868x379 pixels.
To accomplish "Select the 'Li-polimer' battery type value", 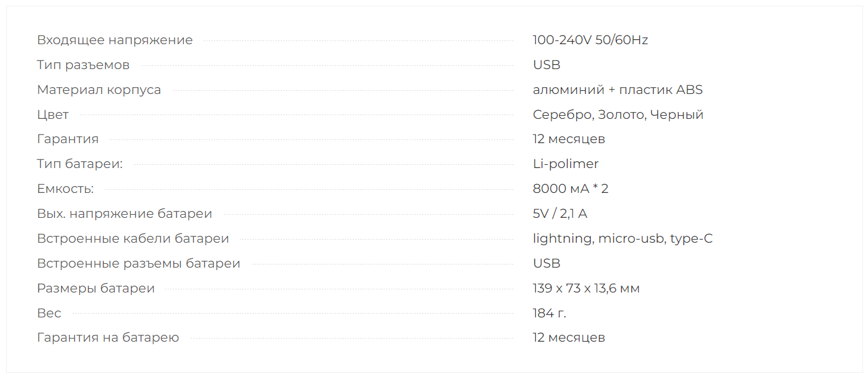I will pyautogui.click(x=566, y=164).
